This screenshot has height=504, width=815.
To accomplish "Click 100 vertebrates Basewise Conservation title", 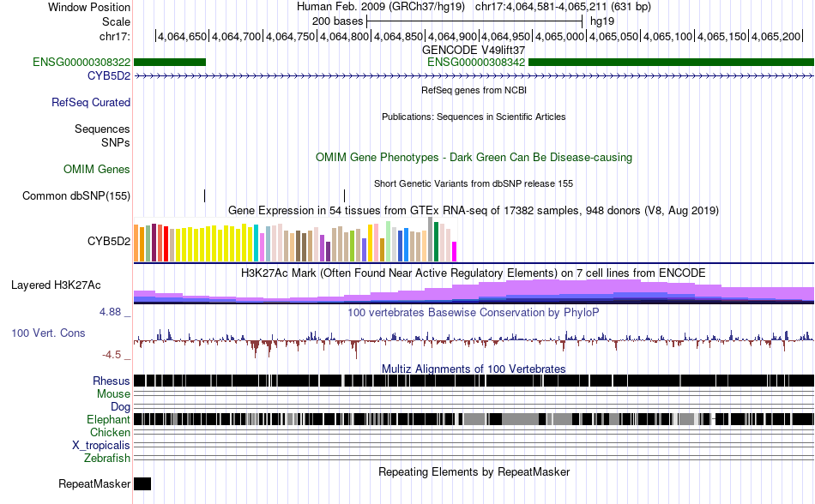I will (x=474, y=313).
